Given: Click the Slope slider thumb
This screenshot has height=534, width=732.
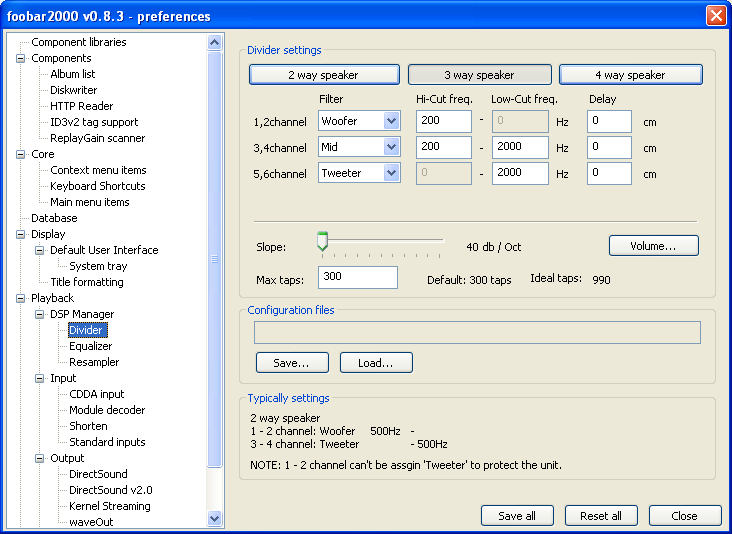Looking at the screenshot, I should click(322, 241).
